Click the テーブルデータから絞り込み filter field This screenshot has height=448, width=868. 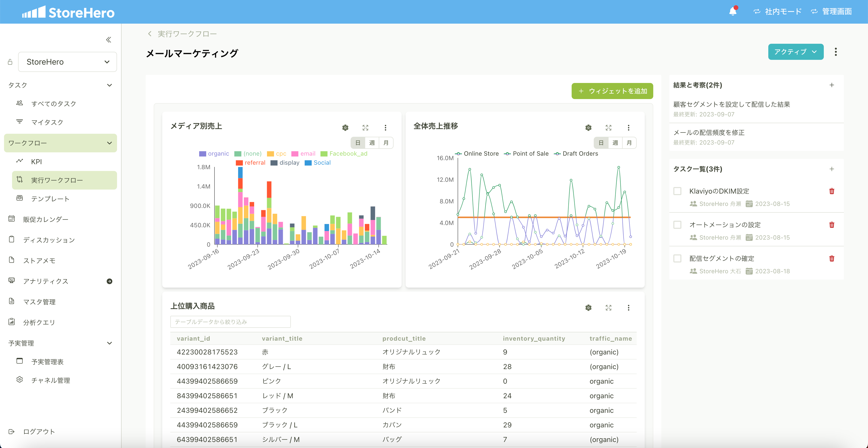[231, 322]
